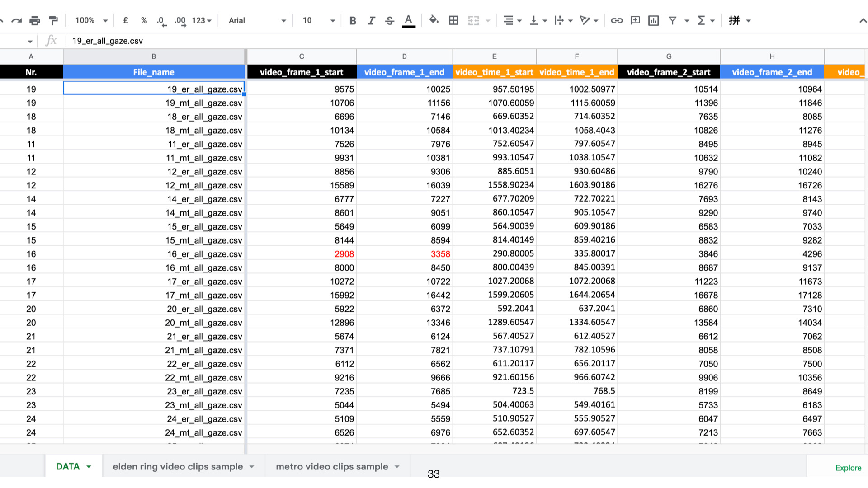The image size is (868, 488).
Task: Select the Paint format tool
Action: [53, 20]
